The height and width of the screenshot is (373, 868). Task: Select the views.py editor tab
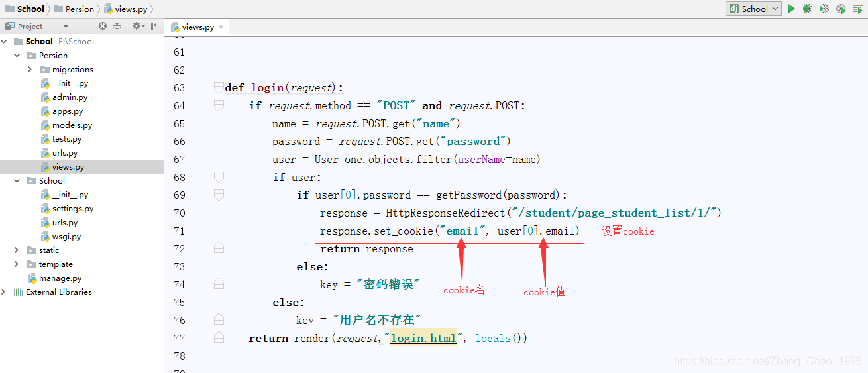click(x=198, y=27)
